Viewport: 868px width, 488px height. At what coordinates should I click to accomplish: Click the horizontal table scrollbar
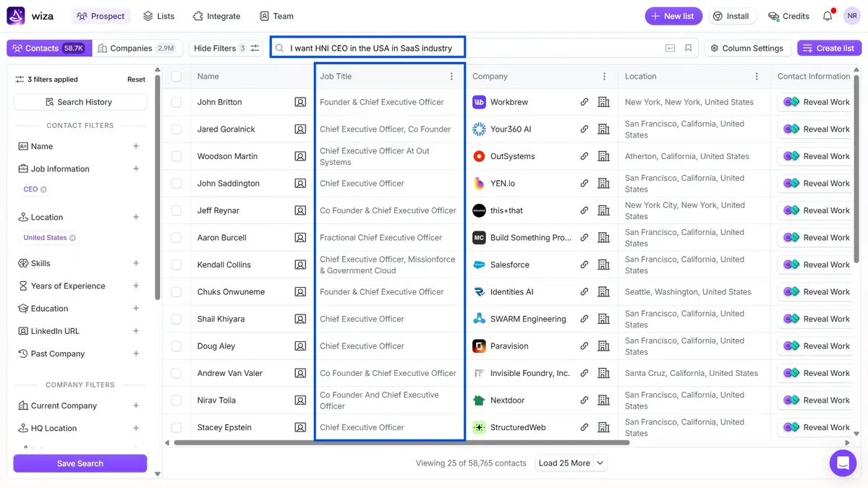click(401, 442)
